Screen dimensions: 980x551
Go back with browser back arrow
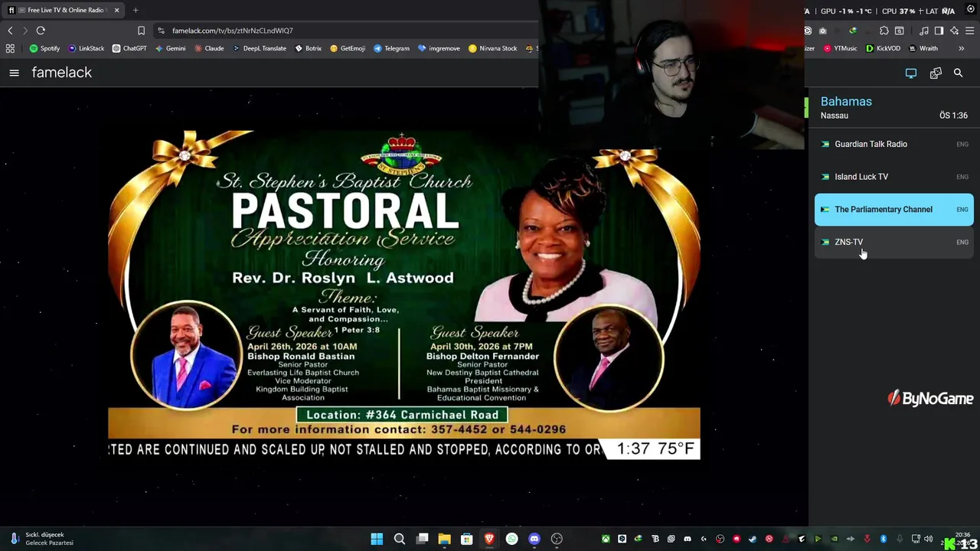tap(10, 31)
